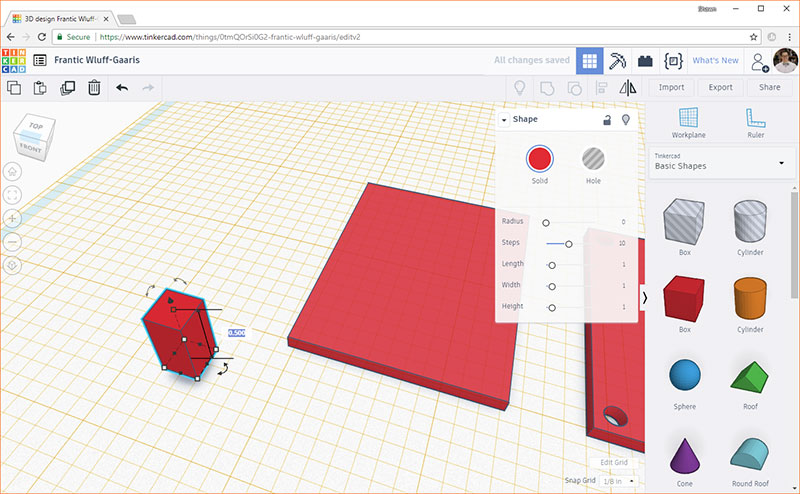Open the Blocks mode pickaxe icon

(618, 60)
